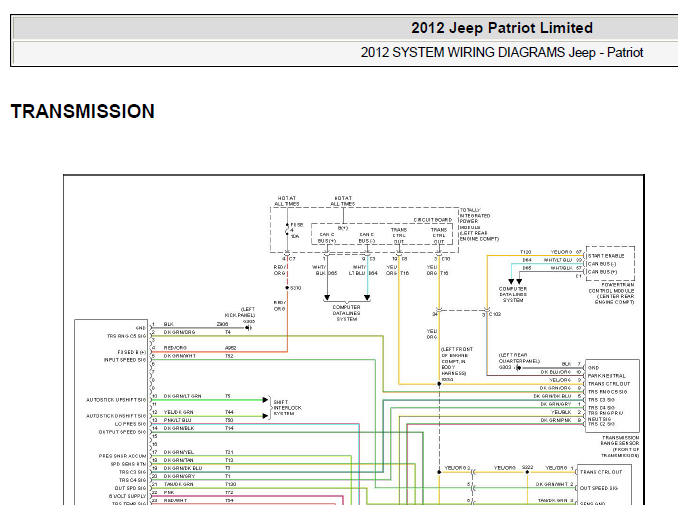Click the 'SPD SENS RTN' label
This screenshot has width=678, height=505.
[x=128, y=464]
